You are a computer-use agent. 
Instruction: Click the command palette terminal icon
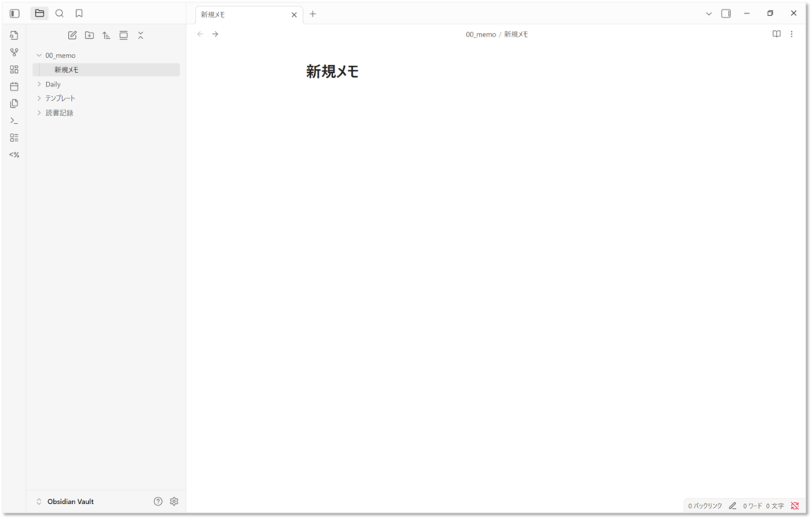(13, 121)
